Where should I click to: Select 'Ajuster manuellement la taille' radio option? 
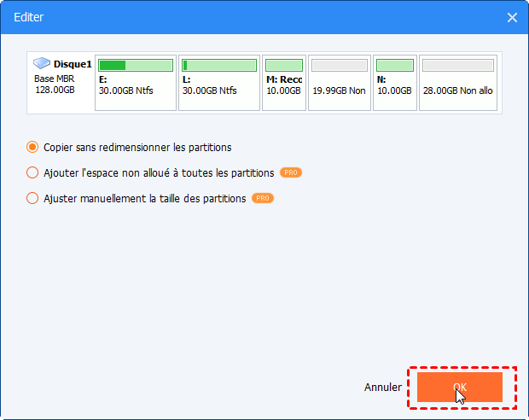[32, 198]
